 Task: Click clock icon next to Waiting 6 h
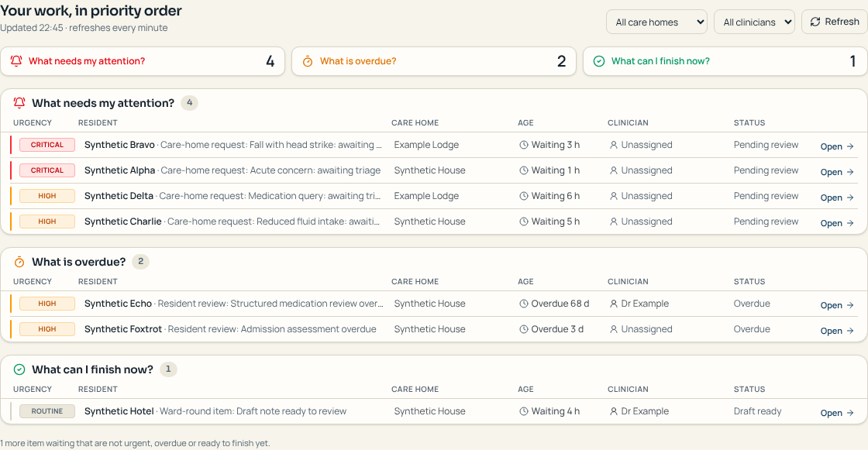524,196
